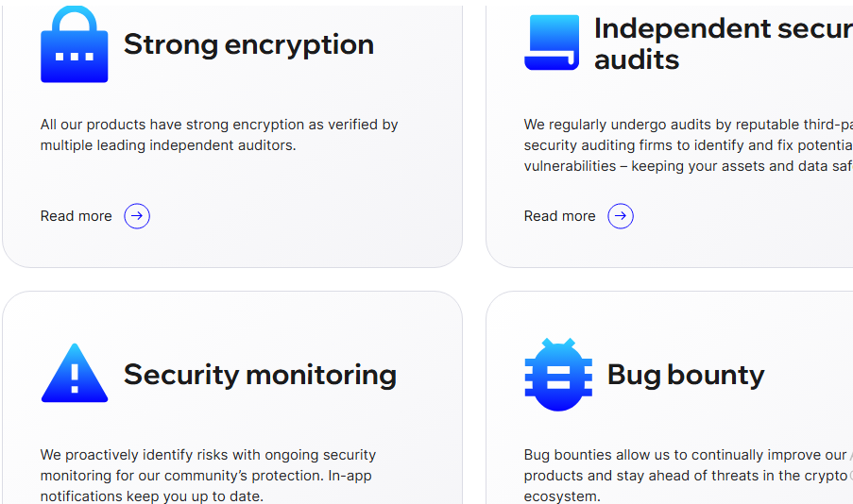
Task: Select the Bug bounty heading
Action: [686, 375]
